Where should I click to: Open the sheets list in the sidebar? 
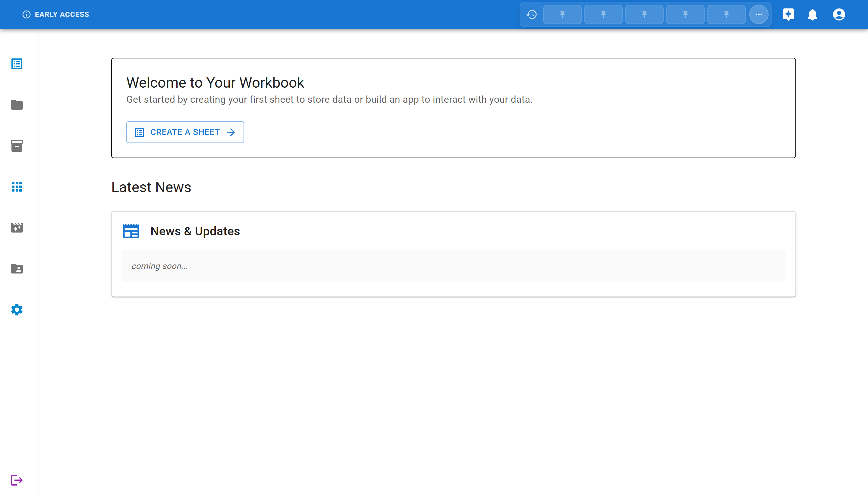pyautogui.click(x=16, y=64)
